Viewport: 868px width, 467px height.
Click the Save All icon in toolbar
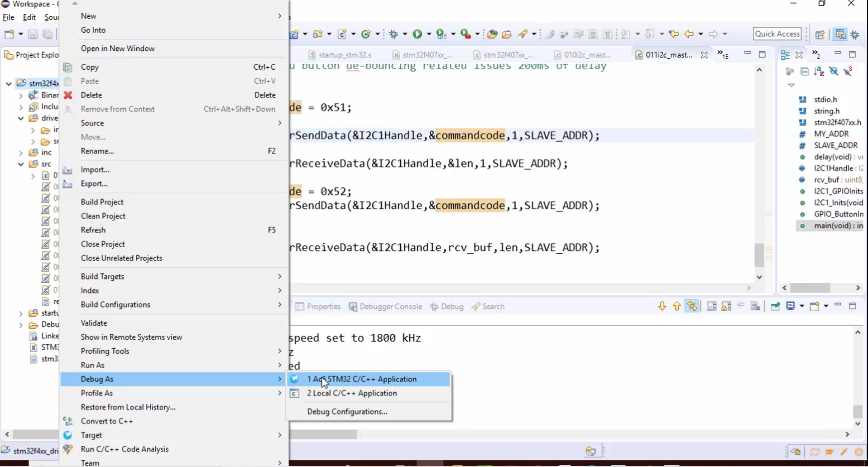[48, 34]
